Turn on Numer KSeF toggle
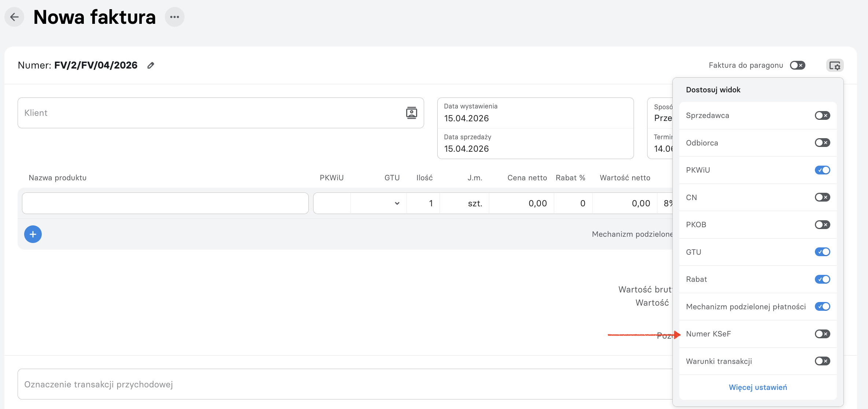 pos(823,334)
